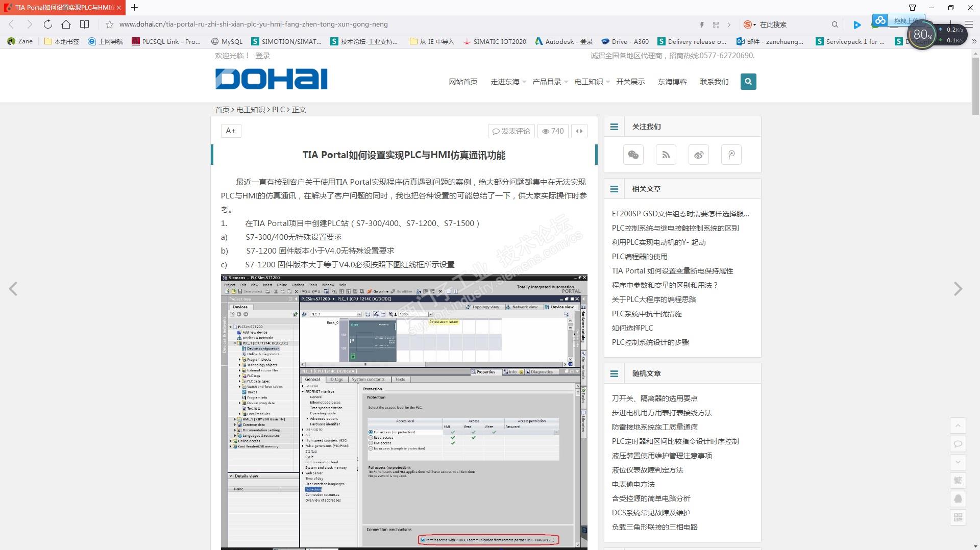The image size is (980, 550).
Task: Open the Sina Weibo icon
Action: 699,155
